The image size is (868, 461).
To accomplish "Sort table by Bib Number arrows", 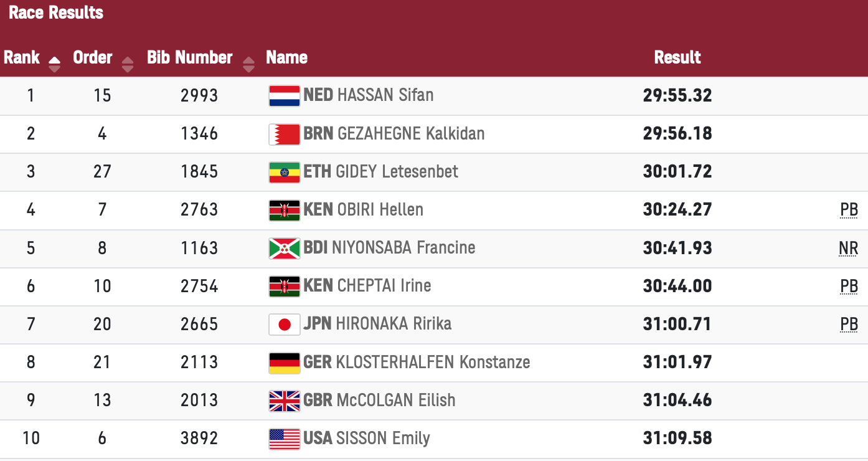I will point(248,64).
